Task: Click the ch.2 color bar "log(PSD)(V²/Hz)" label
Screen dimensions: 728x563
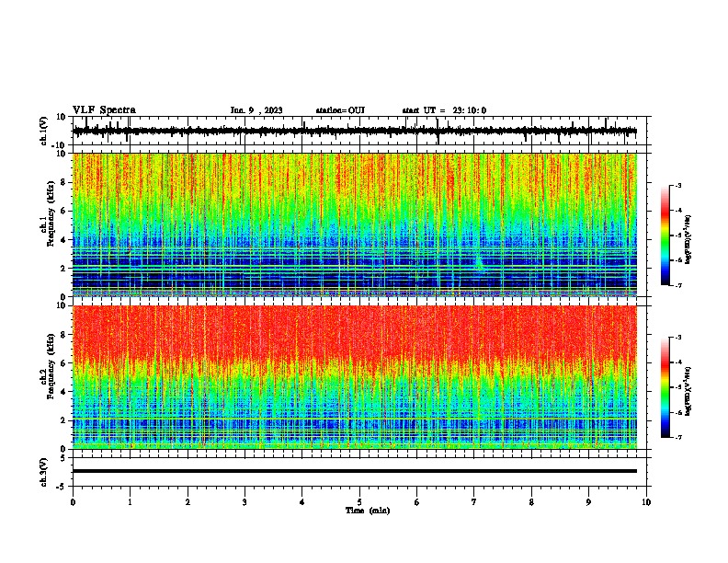Action: pos(688,391)
